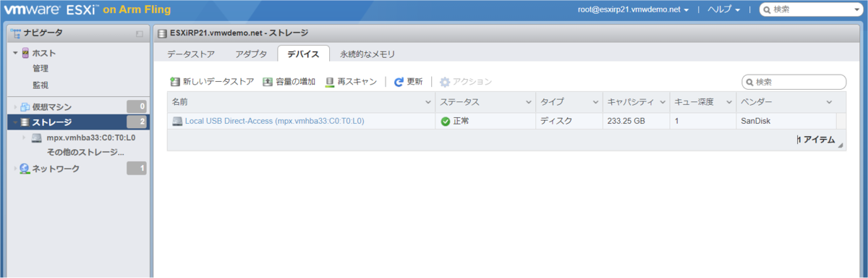Click the New Datastore (新しいデータストア) button
The height and width of the screenshot is (278, 868).
(212, 83)
